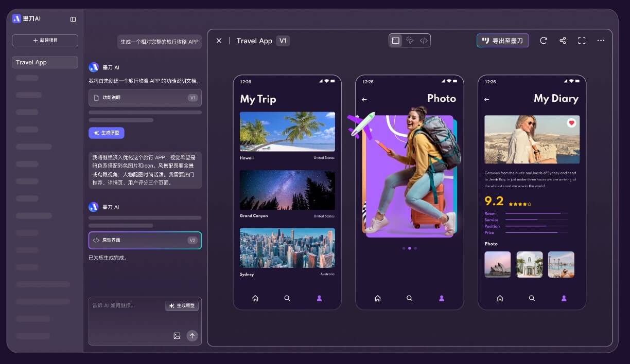Expand the 原型界面 V2 card
The image size is (630, 364).
tap(145, 240)
